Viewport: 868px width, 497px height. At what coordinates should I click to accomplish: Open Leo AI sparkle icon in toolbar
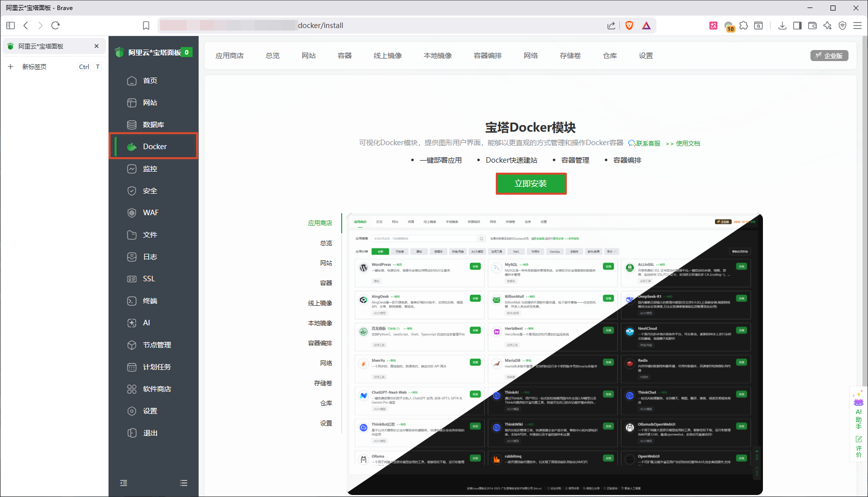tap(827, 26)
